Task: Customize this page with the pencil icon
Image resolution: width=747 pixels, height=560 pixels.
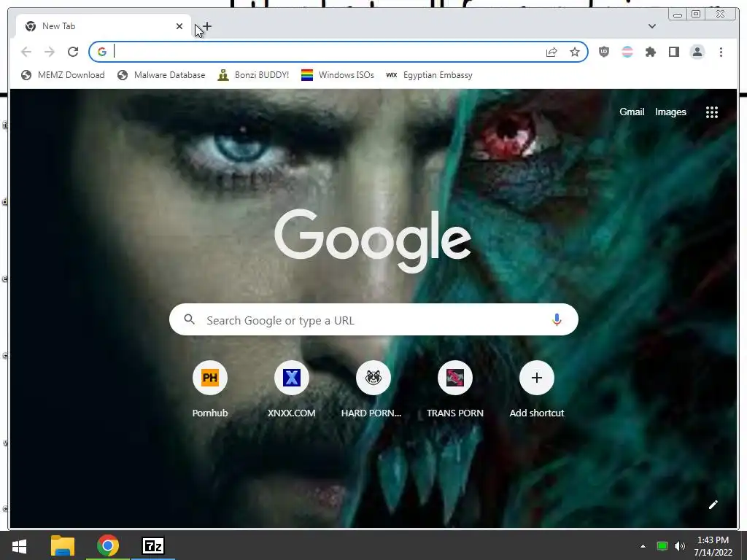Action: coord(713,505)
